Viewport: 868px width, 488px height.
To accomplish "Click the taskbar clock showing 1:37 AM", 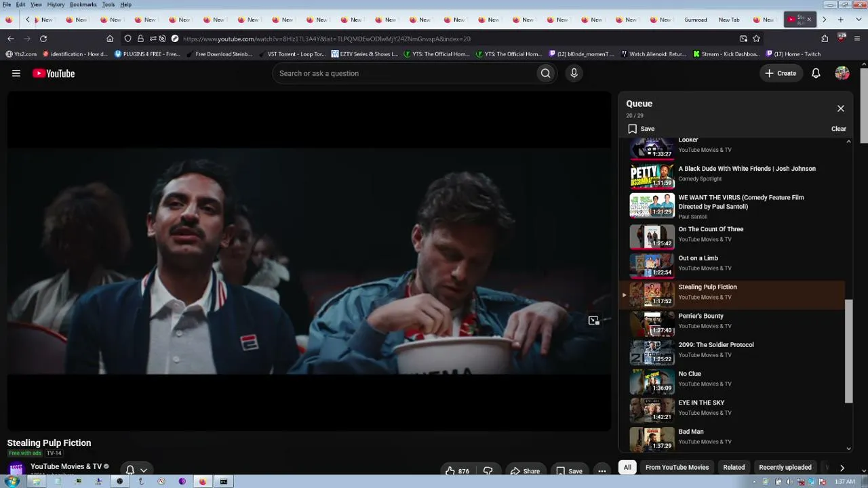I will tap(844, 482).
